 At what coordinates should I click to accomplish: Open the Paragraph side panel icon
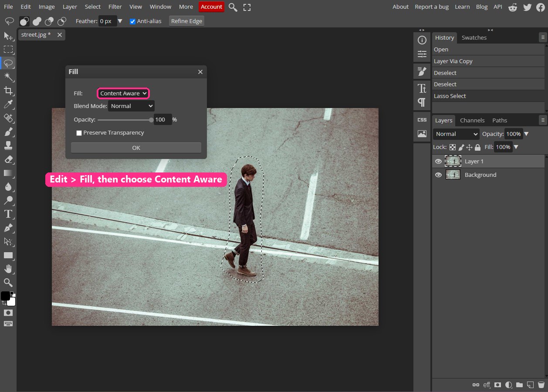(422, 102)
